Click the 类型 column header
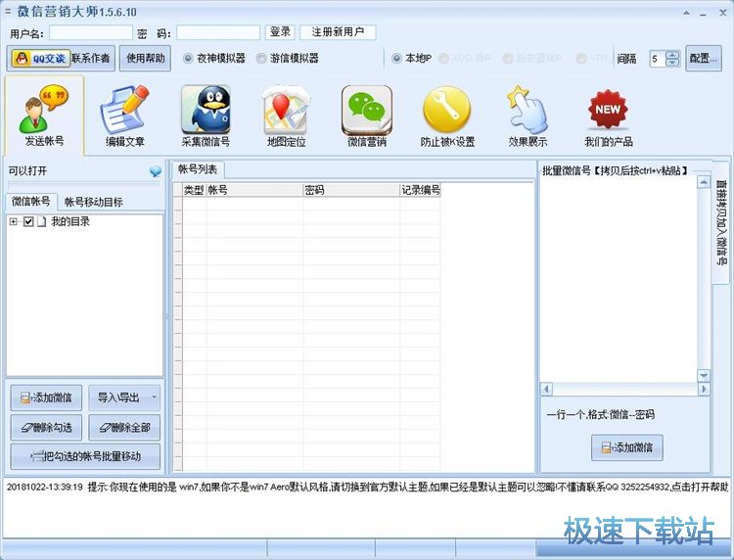The height and width of the screenshot is (560, 734). tap(194, 190)
